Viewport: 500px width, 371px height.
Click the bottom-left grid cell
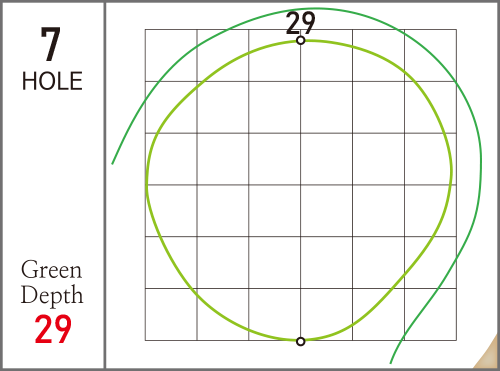(x=171, y=314)
